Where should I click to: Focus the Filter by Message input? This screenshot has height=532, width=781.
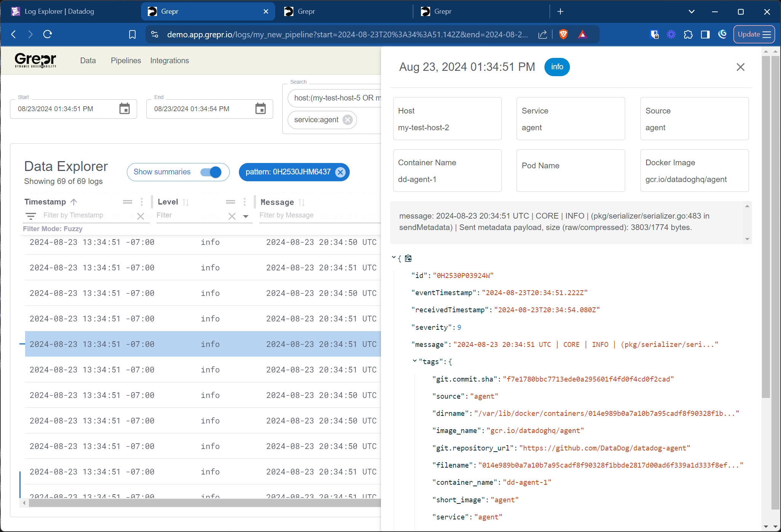click(x=320, y=216)
